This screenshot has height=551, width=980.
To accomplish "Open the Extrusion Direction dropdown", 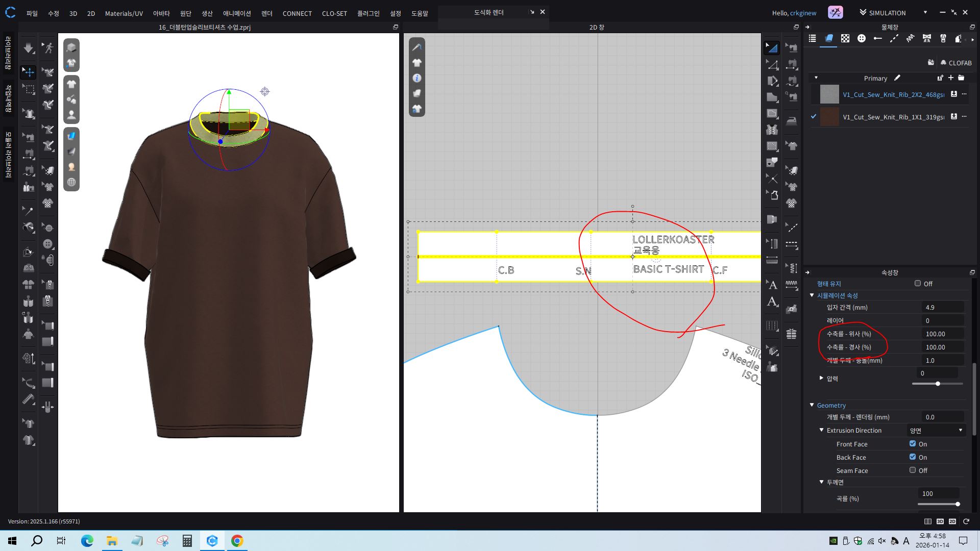I will [936, 431].
